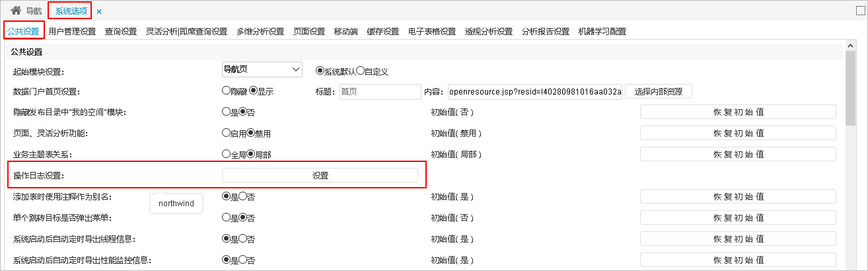
Task: Select 系统默认 for 起始模块设置
Action: pos(320,71)
